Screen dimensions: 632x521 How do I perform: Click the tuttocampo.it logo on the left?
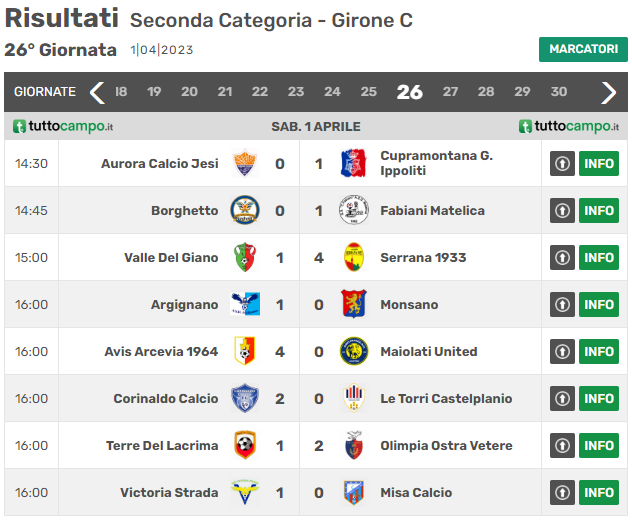63,127
